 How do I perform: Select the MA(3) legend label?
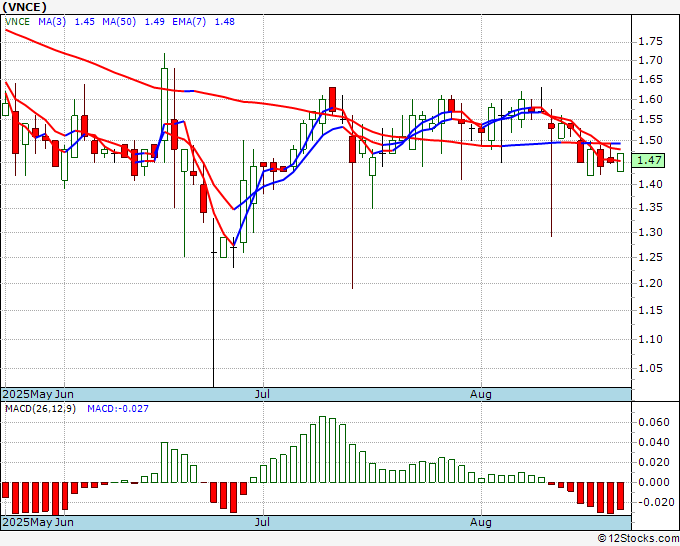(x=52, y=22)
